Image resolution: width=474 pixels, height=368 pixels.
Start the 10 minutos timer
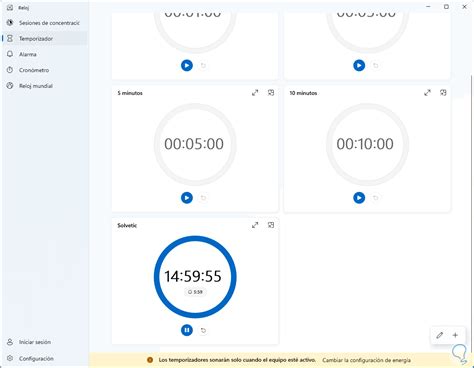point(359,198)
